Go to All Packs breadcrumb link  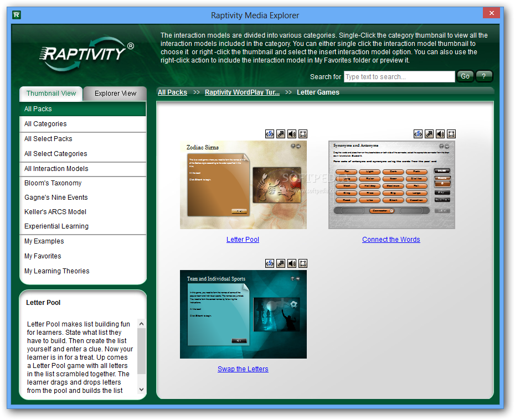[x=172, y=92]
